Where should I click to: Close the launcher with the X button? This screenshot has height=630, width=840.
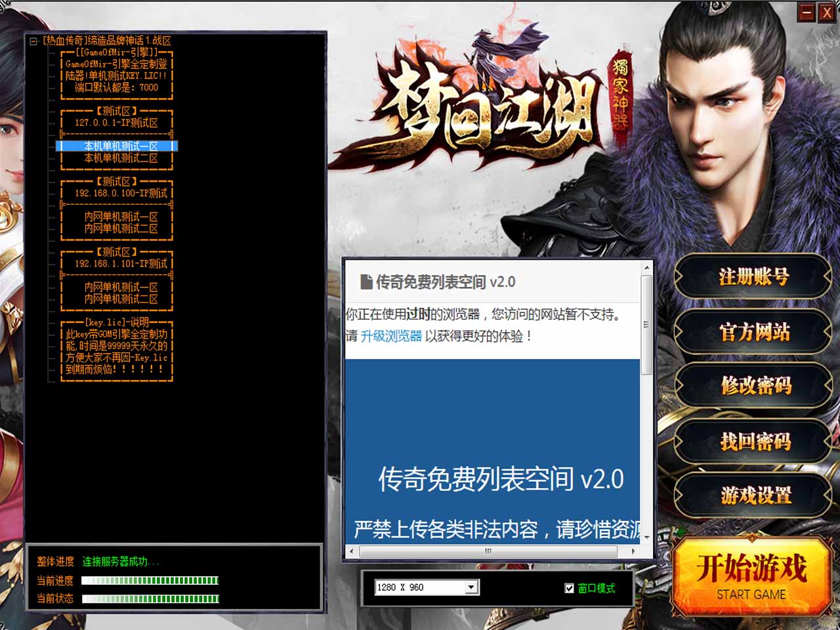pyautogui.click(x=826, y=12)
